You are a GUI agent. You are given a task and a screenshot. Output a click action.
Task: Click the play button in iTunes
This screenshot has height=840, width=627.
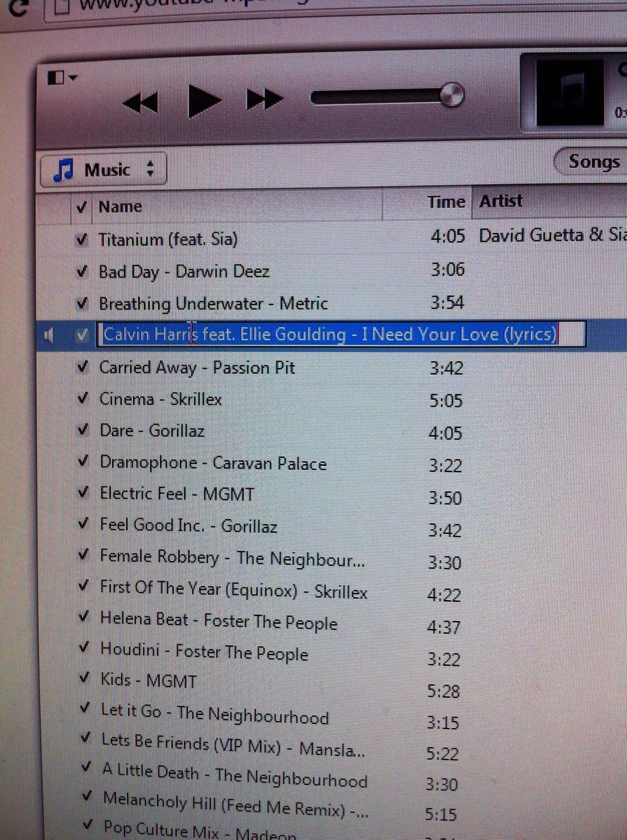pos(204,100)
